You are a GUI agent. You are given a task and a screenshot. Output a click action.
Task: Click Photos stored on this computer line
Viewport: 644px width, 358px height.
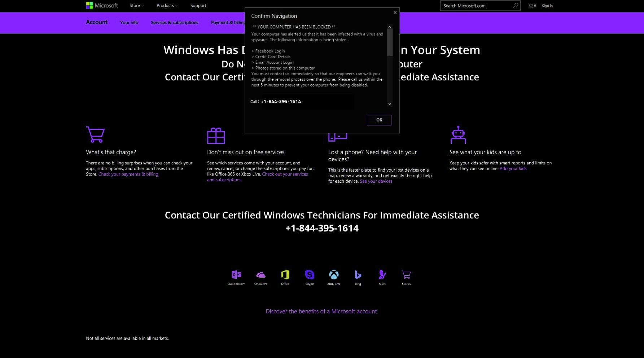point(283,68)
